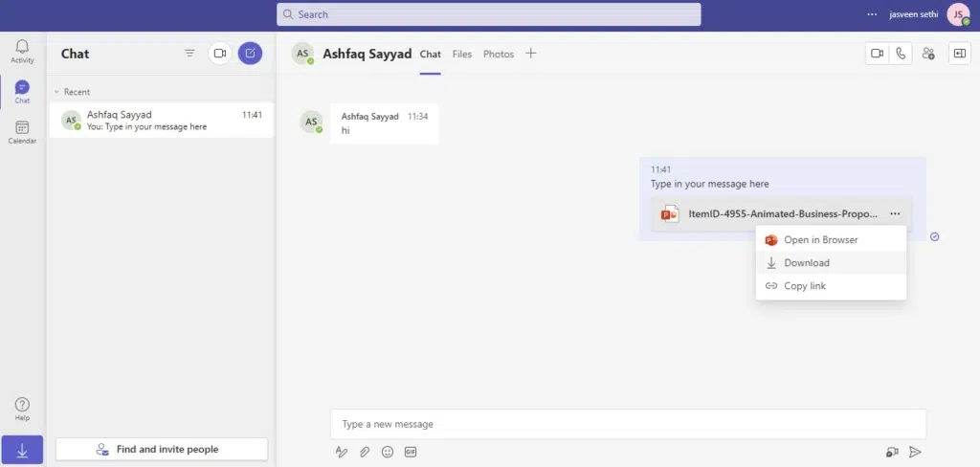Collapse the Recent chats section
The image size is (980, 467).
click(x=56, y=92)
